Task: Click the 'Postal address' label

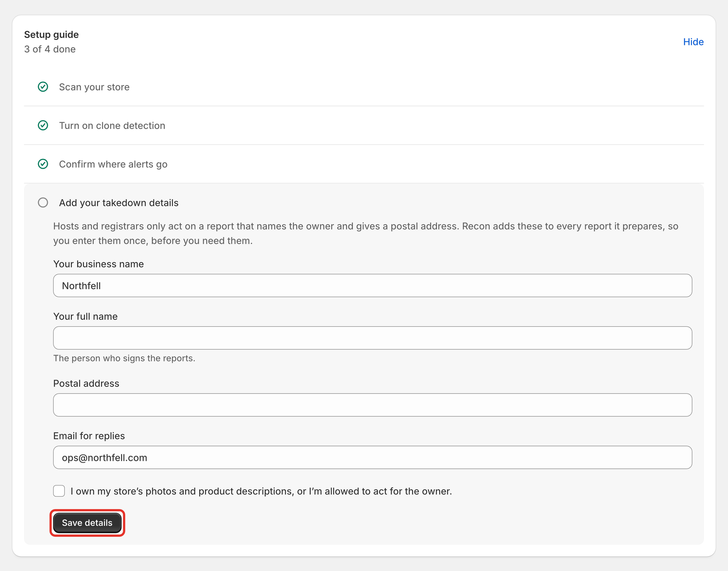Action: click(x=86, y=384)
